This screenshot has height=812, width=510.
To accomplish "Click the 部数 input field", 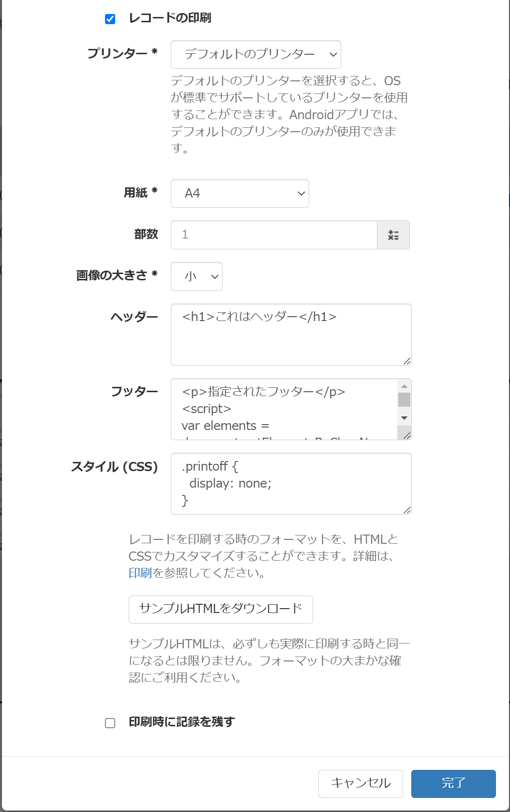I will click(x=274, y=235).
